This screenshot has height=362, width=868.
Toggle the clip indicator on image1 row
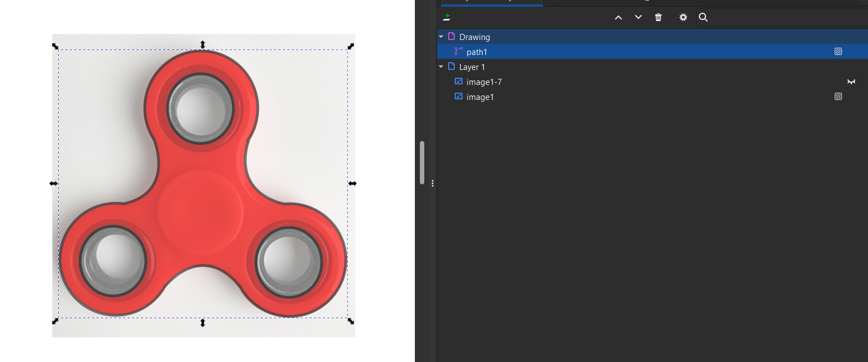click(838, 97)
